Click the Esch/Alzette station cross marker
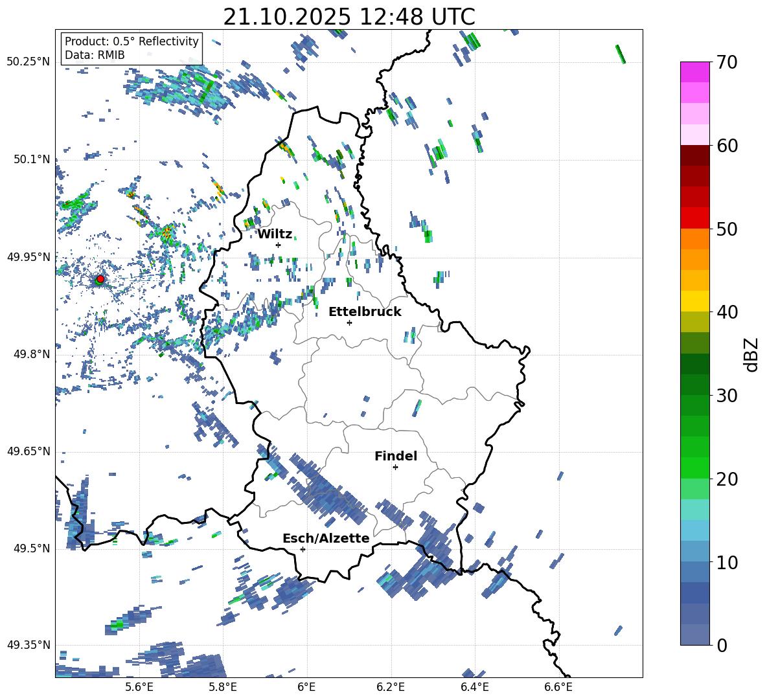The height and width of the screenshot is (700, 767). [303, 549]
